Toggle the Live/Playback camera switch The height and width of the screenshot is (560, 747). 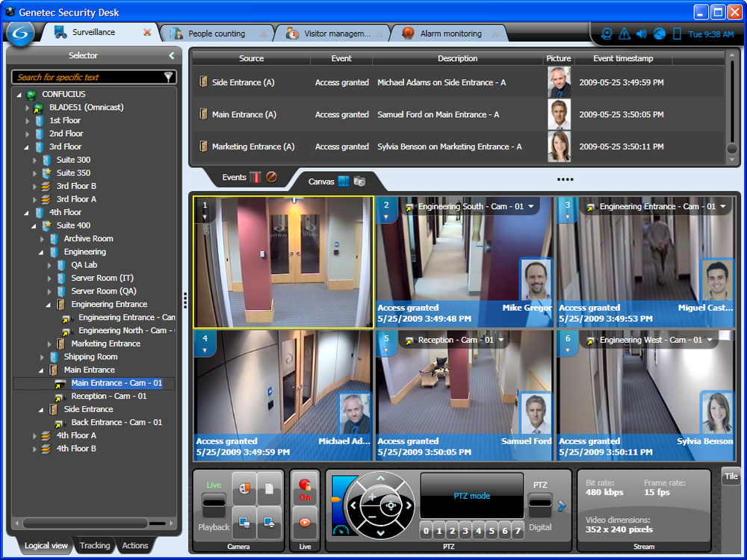point(214,506)
